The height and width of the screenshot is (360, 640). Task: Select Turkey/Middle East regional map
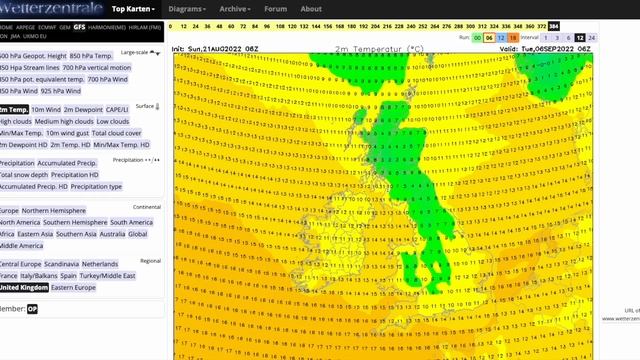(x=107, y=276)
